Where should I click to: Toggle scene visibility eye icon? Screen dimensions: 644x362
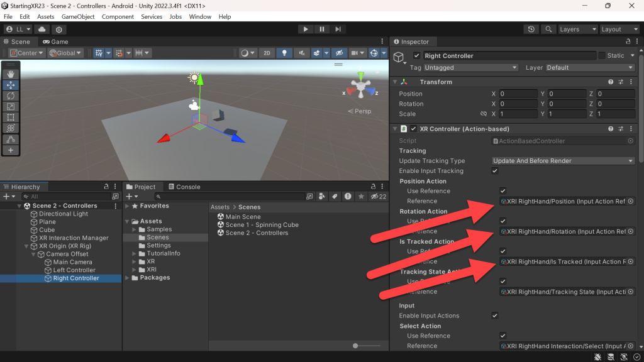(339, 53)
